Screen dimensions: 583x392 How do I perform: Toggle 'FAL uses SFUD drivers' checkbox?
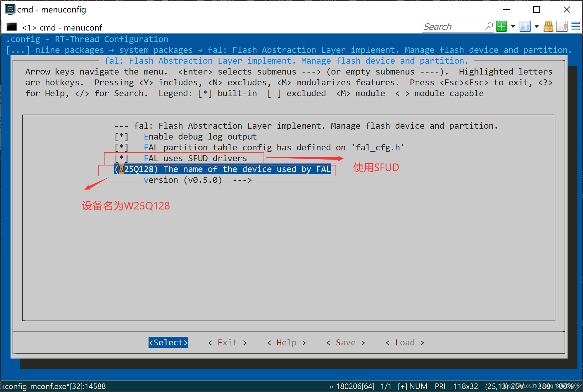click(121, 158)
